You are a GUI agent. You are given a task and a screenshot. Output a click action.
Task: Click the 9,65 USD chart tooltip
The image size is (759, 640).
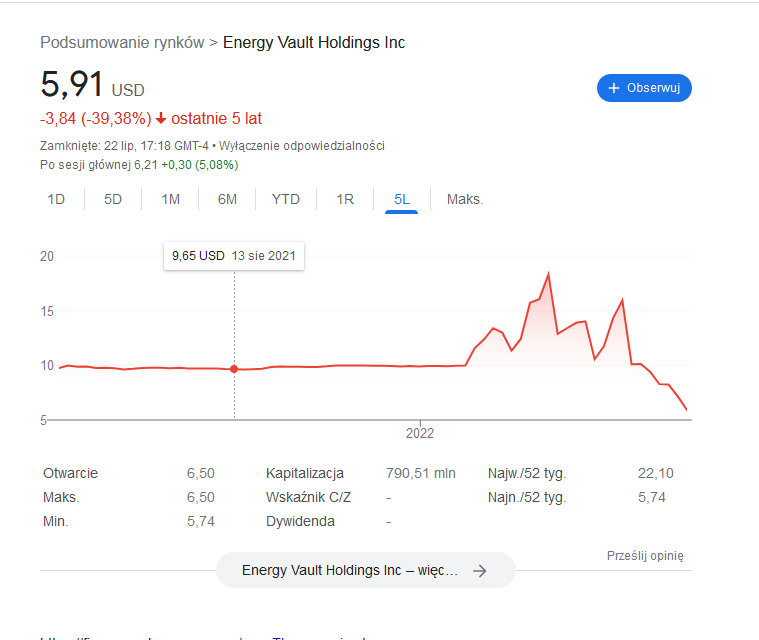[x=234, y=256]
